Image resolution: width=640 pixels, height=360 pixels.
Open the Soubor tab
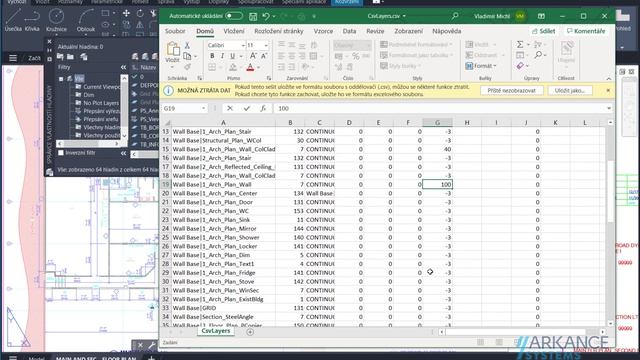(175, 31)
